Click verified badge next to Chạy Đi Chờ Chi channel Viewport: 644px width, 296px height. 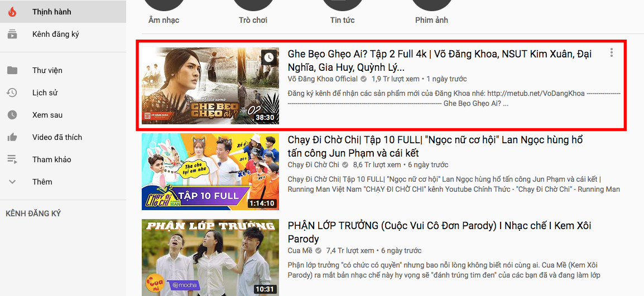click(345, 165)
